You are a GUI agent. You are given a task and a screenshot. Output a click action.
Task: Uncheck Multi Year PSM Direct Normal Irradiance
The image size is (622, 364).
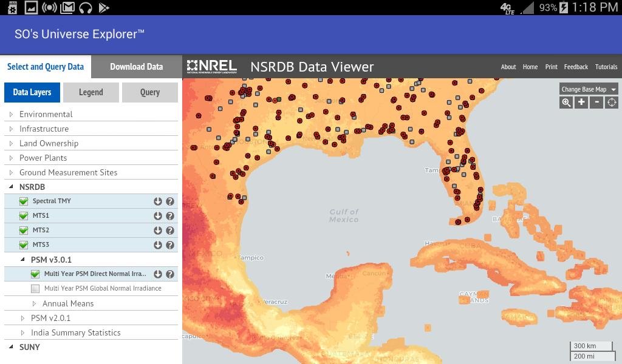click(x=35, y=274)
